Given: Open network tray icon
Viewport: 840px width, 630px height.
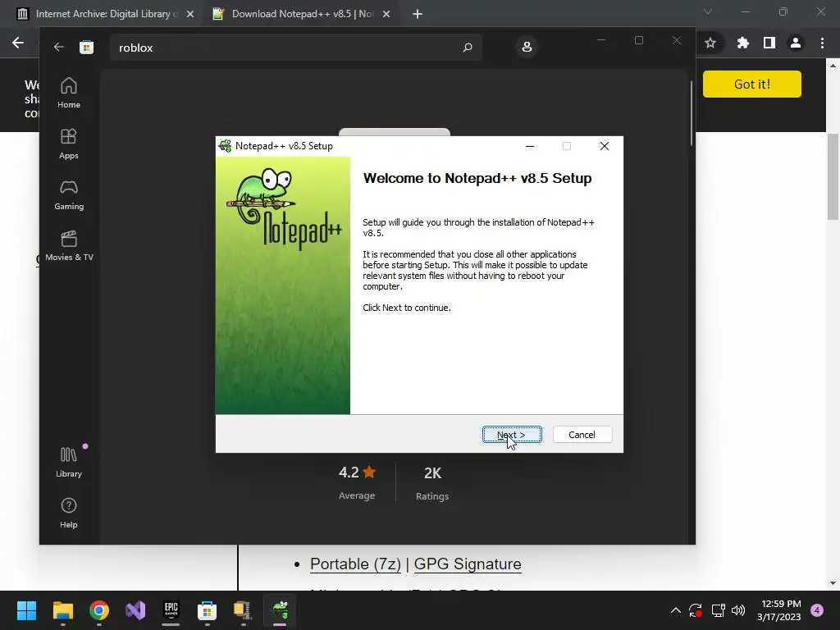Looking at the screenshot, I should click(718, 610).
